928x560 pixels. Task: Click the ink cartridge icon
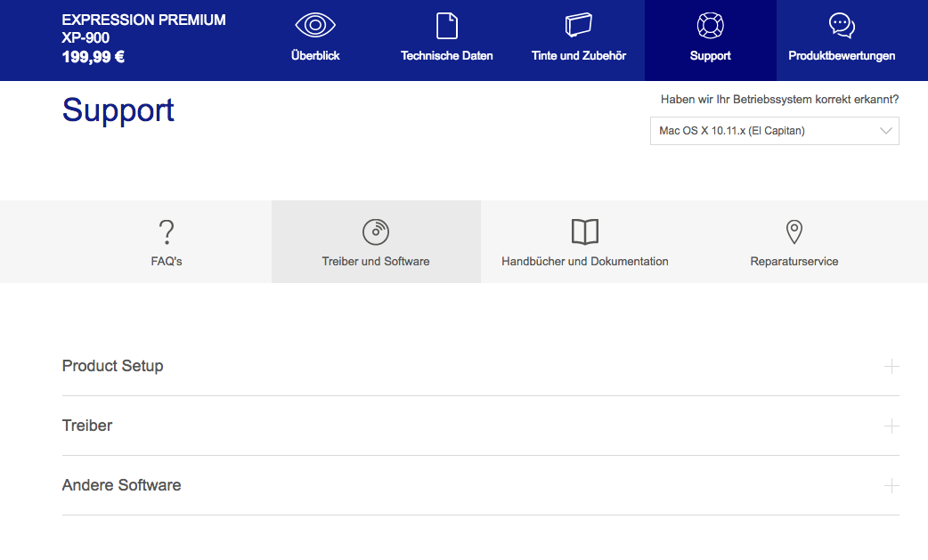(578, 25)
